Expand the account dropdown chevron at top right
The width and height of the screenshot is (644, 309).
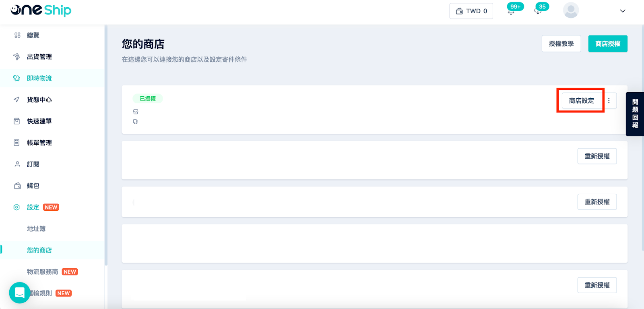coord(623,11)
